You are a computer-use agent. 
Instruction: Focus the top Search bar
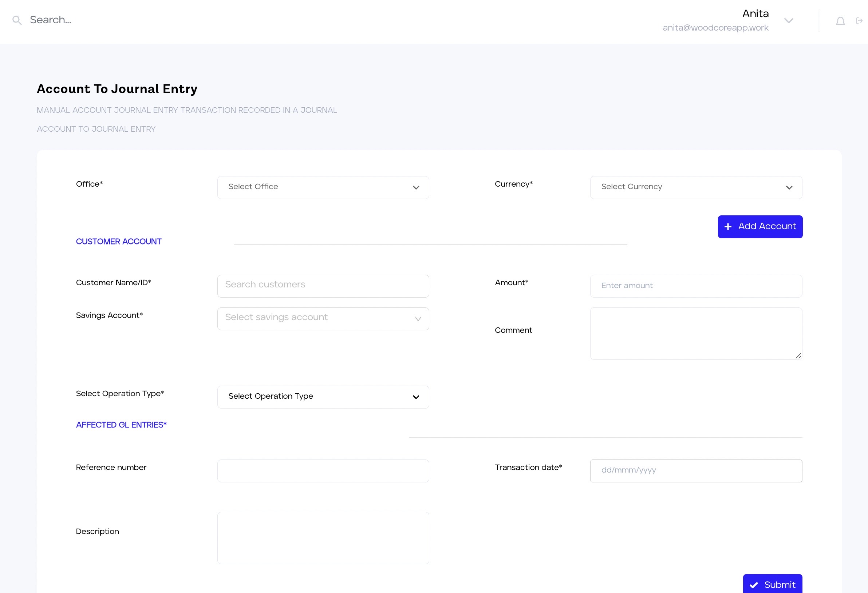click(x=149, y=20)
